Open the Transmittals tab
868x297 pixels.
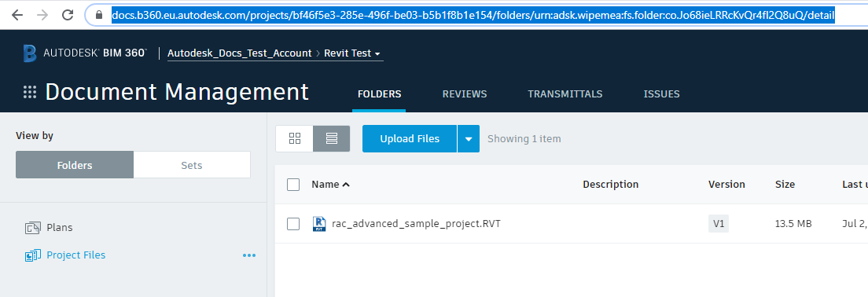(x=565, y=94)
